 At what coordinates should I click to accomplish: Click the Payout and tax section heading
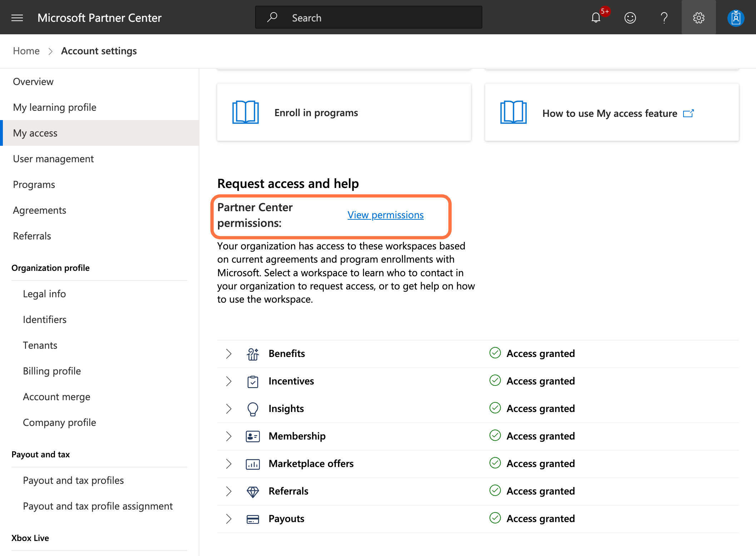click(40, 454)
